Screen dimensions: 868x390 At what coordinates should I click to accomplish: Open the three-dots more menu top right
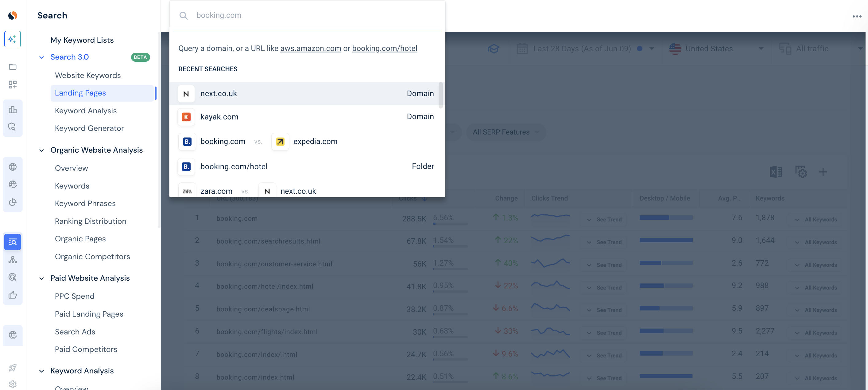(x=857, y=16)
